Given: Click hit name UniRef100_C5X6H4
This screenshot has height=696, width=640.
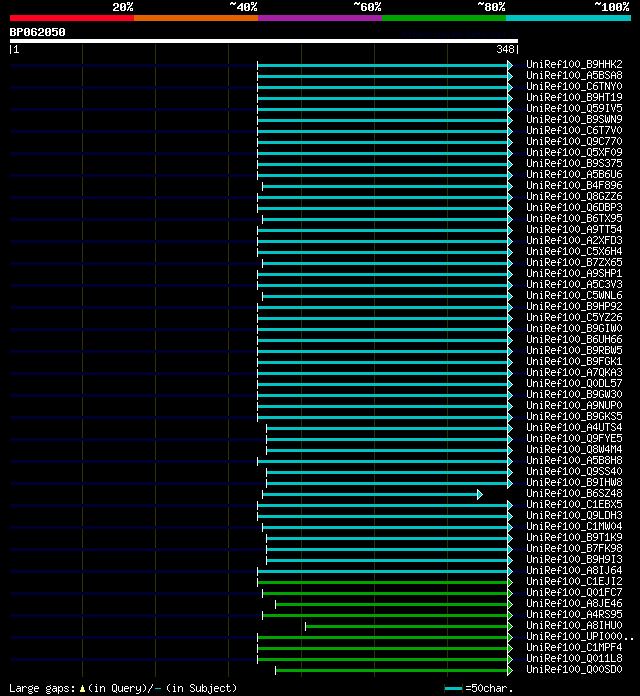Looking at the screenshot, I should pyautogui.click(x=574, y=252).
